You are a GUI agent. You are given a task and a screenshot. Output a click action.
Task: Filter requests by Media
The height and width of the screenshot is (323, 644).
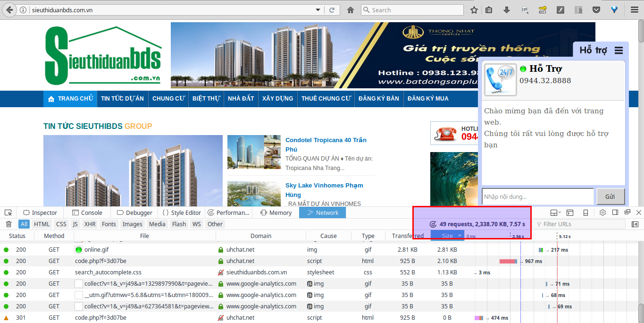pos(157,224)
